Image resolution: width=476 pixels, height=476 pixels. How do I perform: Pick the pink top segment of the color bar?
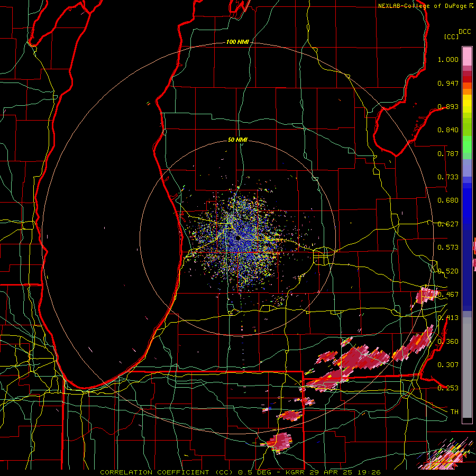point(467,56)
